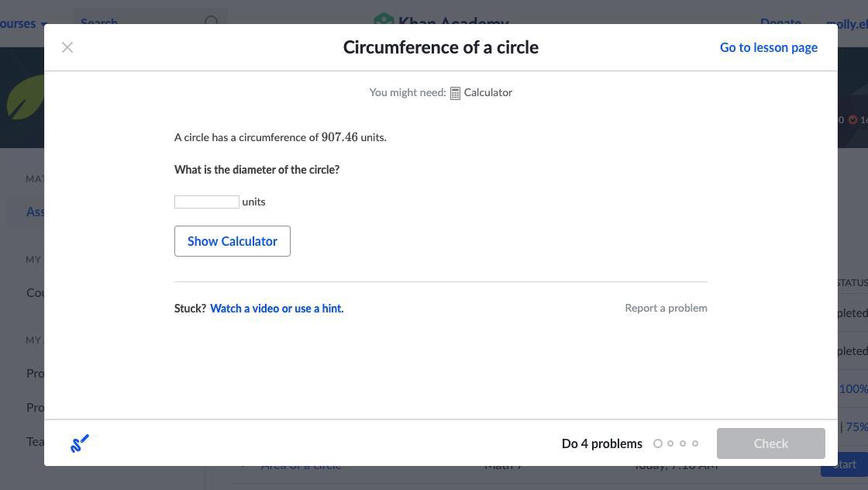Screen dimensions: 868x490
Task: Close the exercise dialog with the X
Action: point(67,47)
